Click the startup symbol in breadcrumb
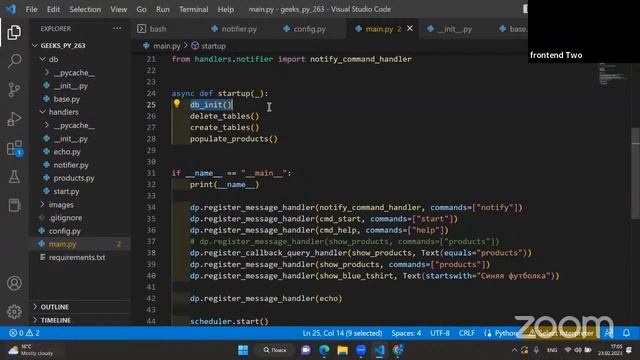Screen dimensions: 640x360 pos(209,46)
